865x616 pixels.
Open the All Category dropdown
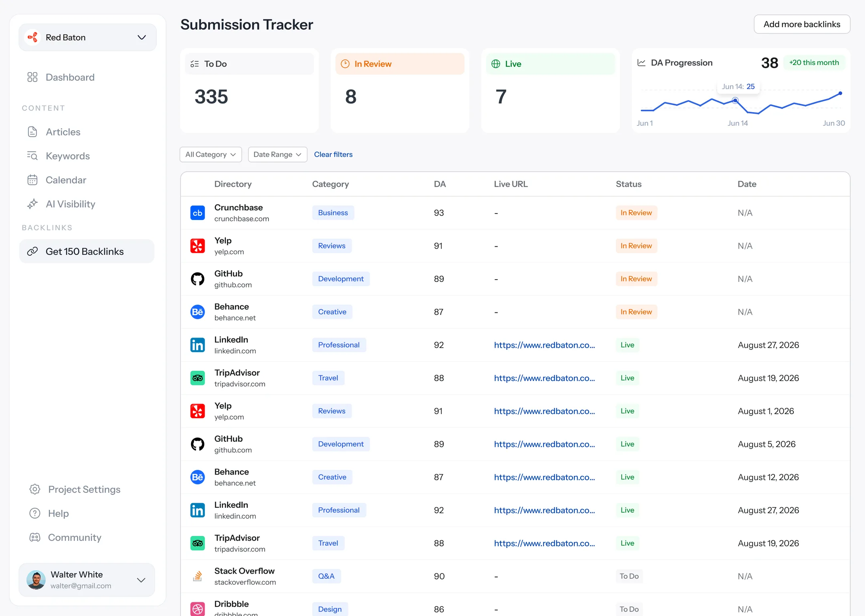click(x=211, y=155)
